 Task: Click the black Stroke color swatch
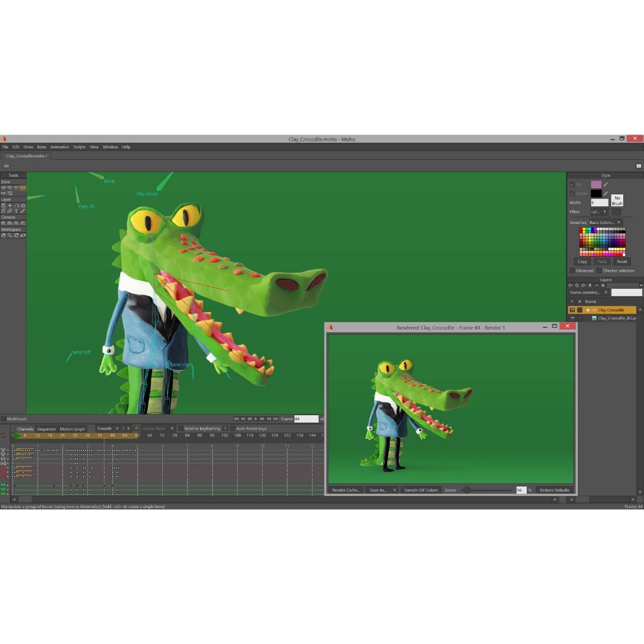coord(596,194)
